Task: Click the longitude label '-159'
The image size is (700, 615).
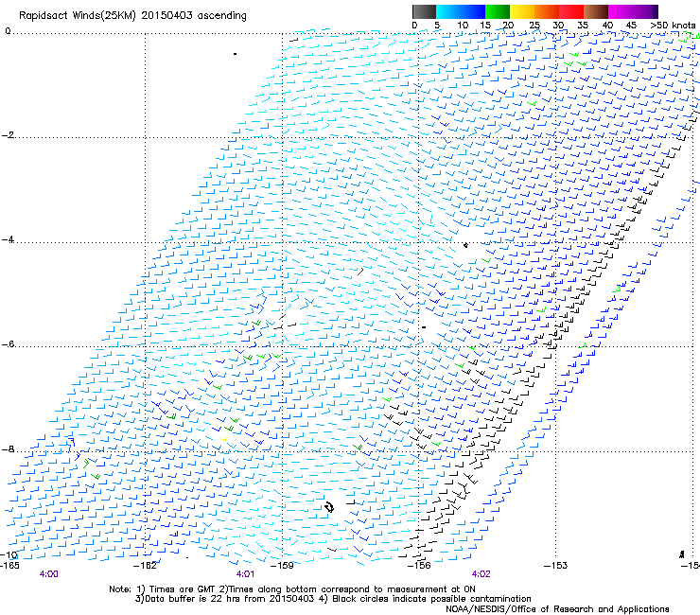Action: [x=283, y=566]
